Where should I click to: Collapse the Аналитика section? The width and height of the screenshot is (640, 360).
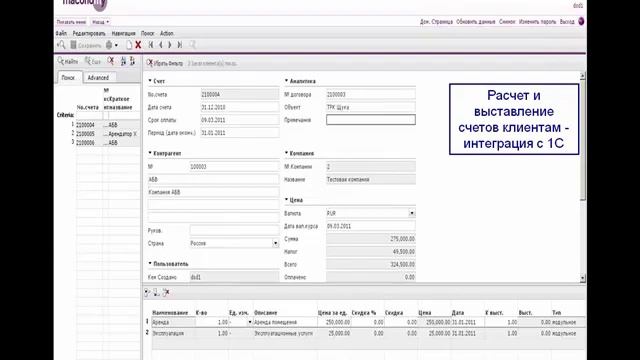pos(286,81)
